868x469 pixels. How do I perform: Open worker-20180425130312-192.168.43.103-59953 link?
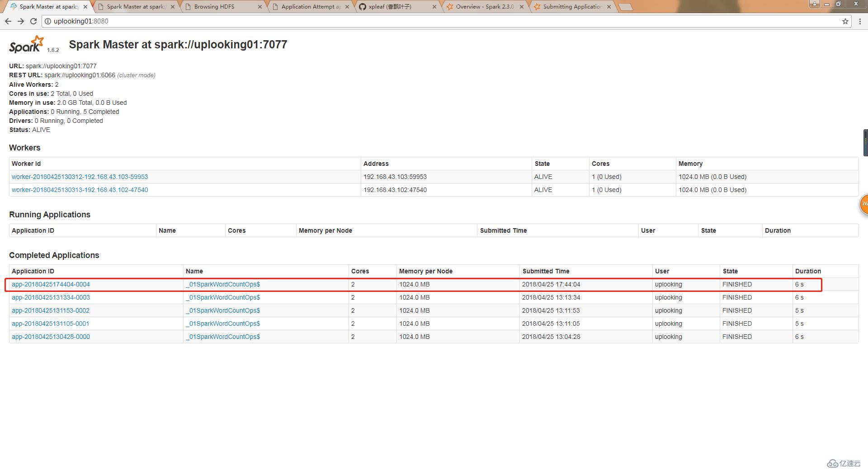pos(80,177)
